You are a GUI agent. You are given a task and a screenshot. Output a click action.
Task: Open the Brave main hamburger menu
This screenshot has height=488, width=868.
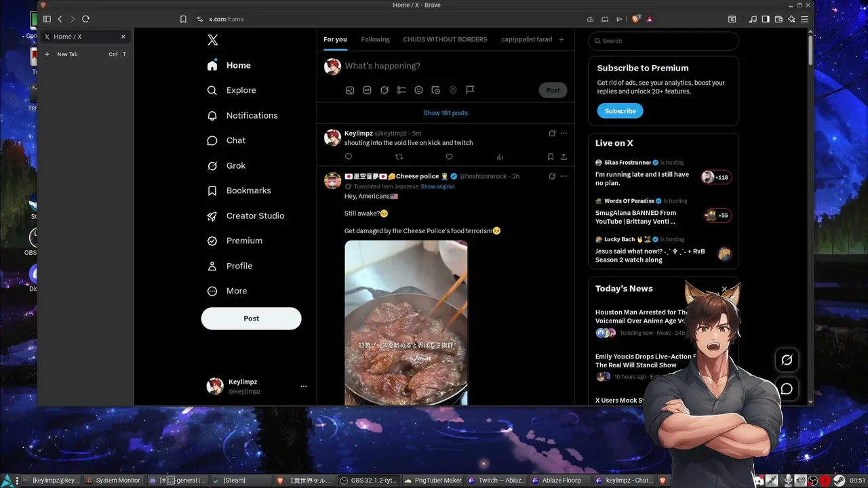point(804,19)
